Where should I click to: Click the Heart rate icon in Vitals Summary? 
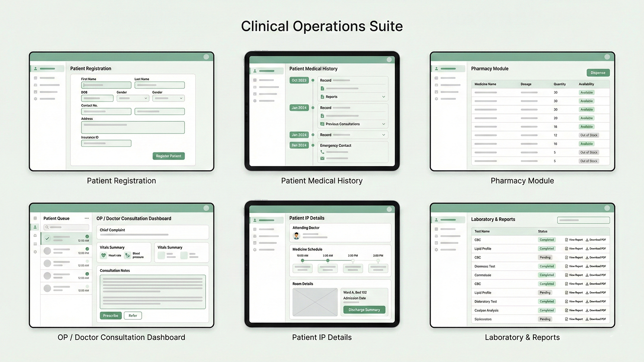104,255
